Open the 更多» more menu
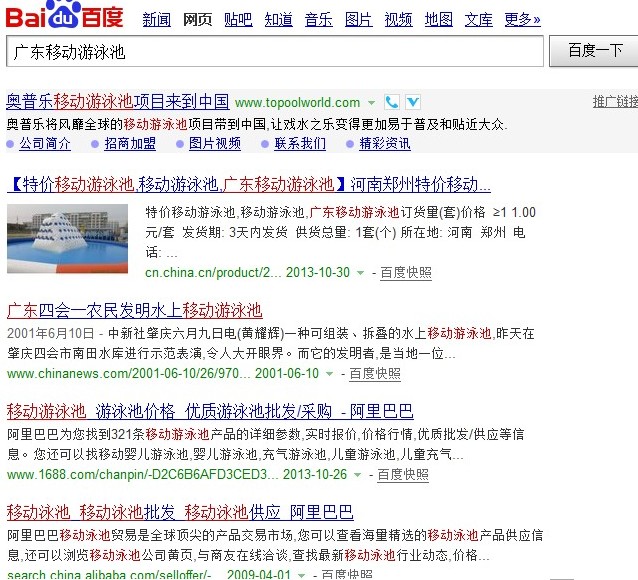Viewport: 638px width, 580px height. tap(522, 19)
